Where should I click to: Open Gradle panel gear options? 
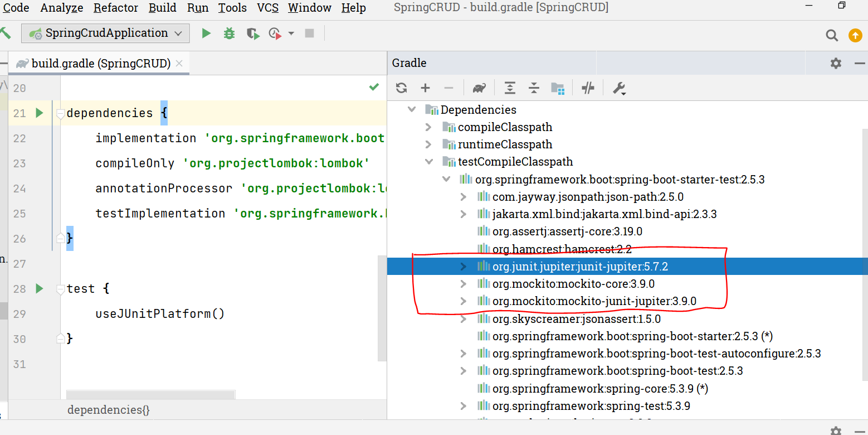click(x=836, y=63)
